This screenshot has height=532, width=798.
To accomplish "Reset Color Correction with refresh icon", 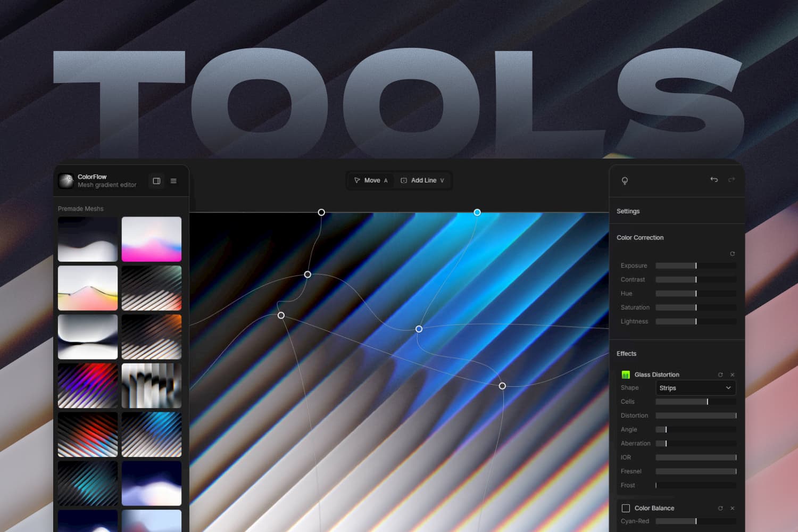I will click(x=733, y=254).
